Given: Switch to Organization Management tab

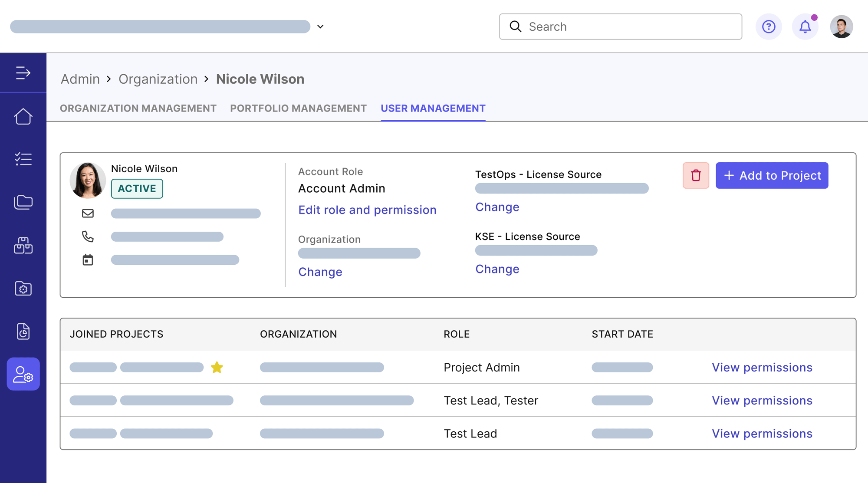Looking at the screenshot, I should pyautogui.click(x=138, y=108).
